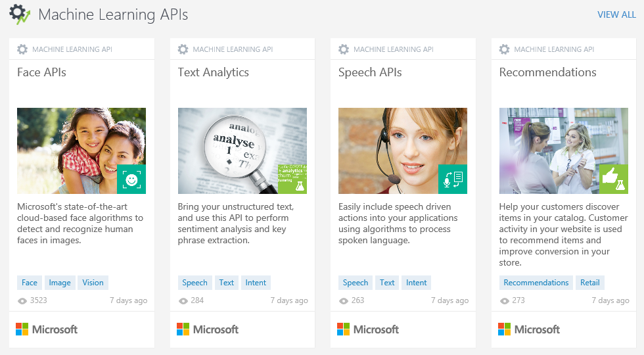Select the Speech tag on Text Analytics card

point(195,283)
